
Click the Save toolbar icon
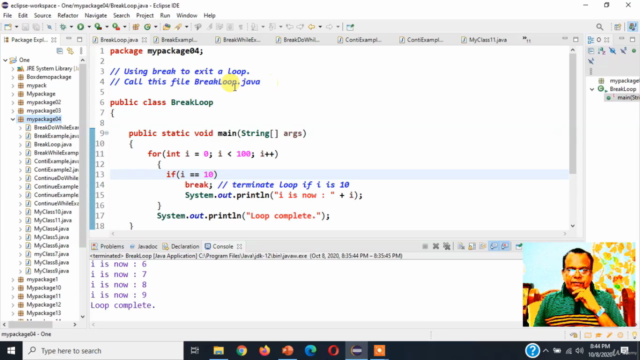(x=25, y=27)
